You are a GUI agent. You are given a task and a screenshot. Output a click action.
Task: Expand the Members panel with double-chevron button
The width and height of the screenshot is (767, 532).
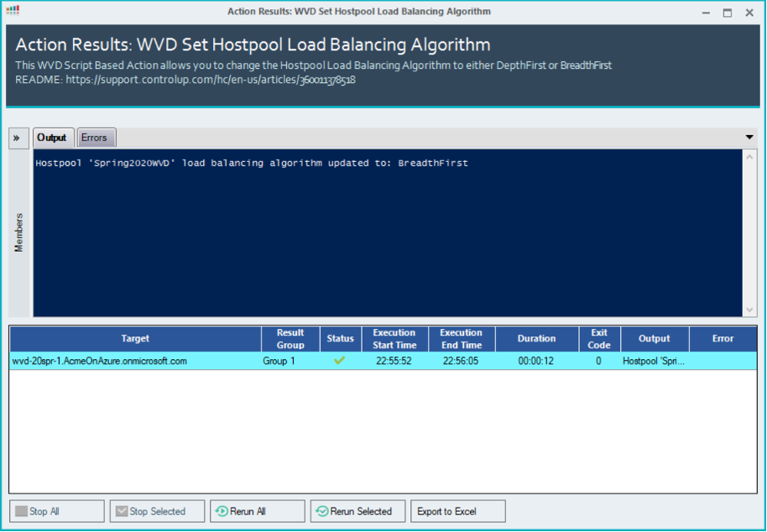(x=18, y=138)
